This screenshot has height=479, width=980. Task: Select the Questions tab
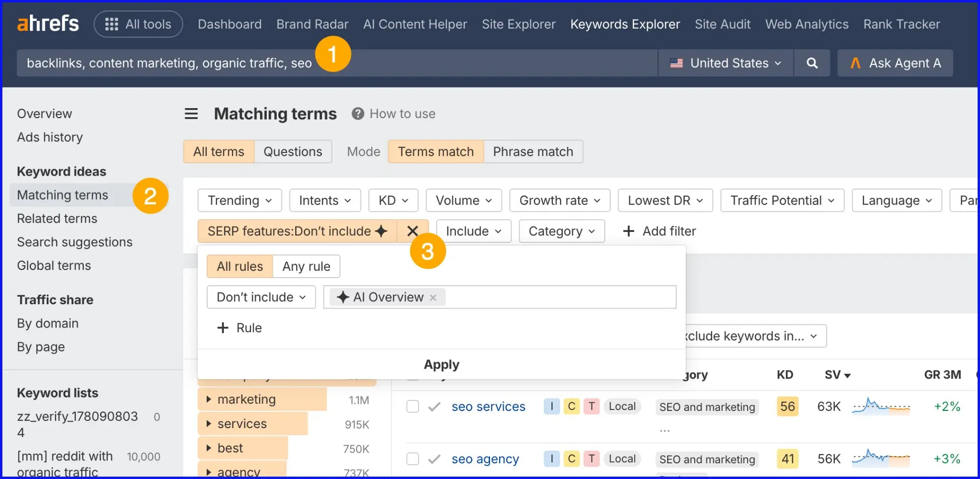tap(293, 151)
